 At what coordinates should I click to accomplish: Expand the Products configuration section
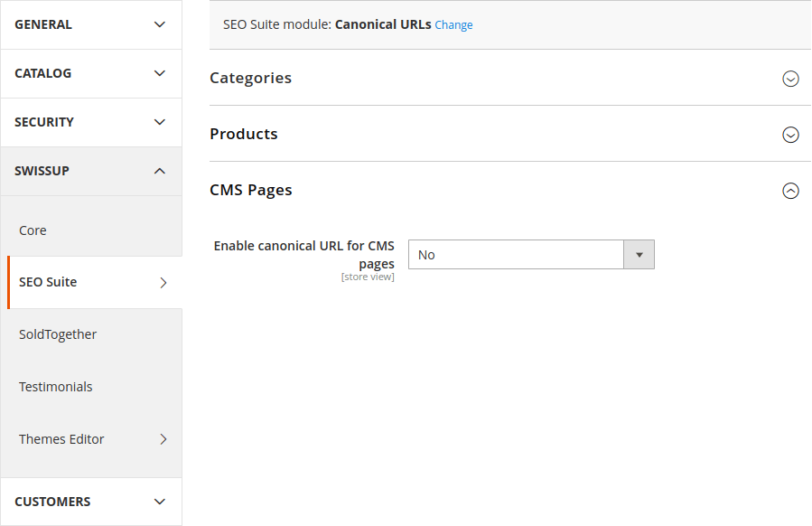coord(790,135)
